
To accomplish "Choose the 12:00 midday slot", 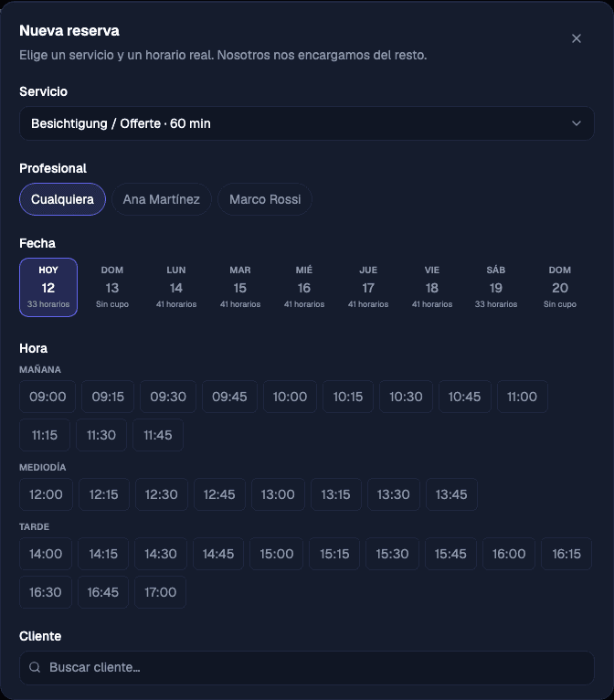I will [x=46, y=494].
